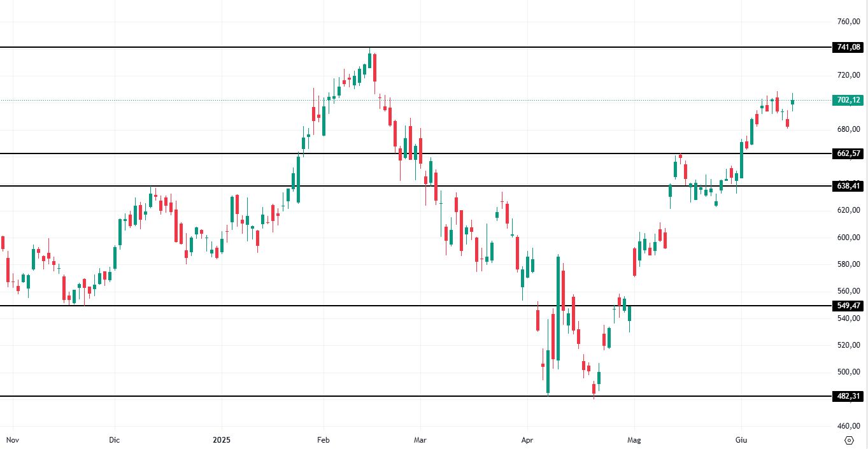Click the 600,00 tick on price scale
Viewport: 868px width, 449px height.
click(848, 238)
